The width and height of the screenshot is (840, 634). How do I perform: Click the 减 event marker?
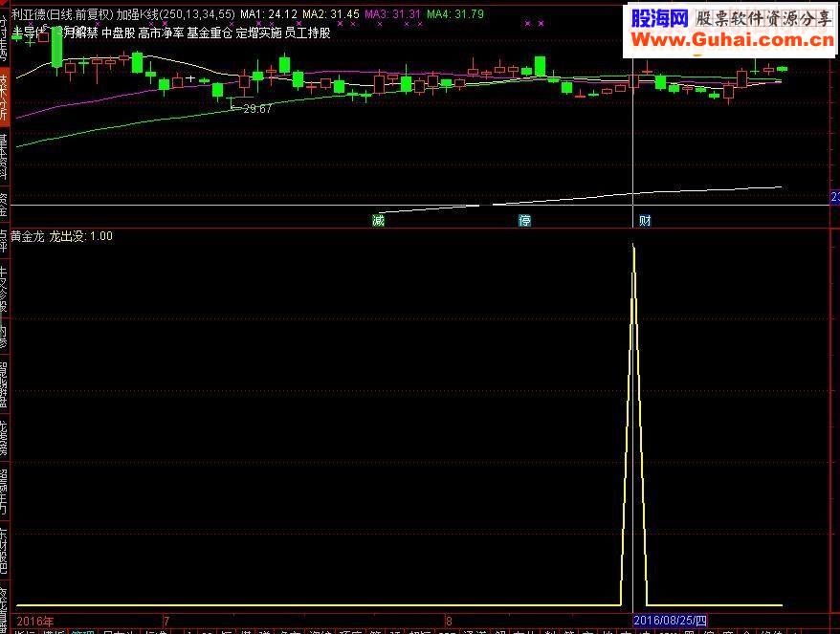pos(378,220)
